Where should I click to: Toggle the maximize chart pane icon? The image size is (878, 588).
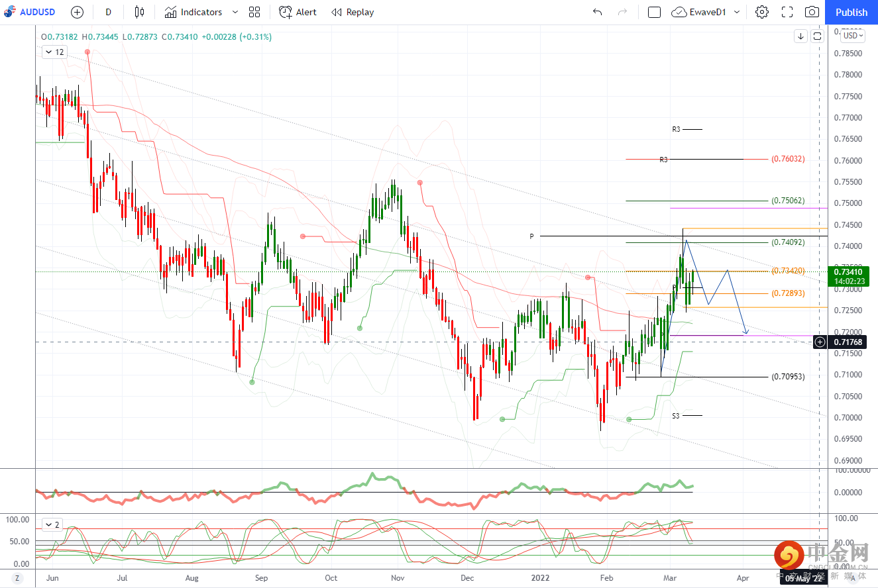pos(817,36)
